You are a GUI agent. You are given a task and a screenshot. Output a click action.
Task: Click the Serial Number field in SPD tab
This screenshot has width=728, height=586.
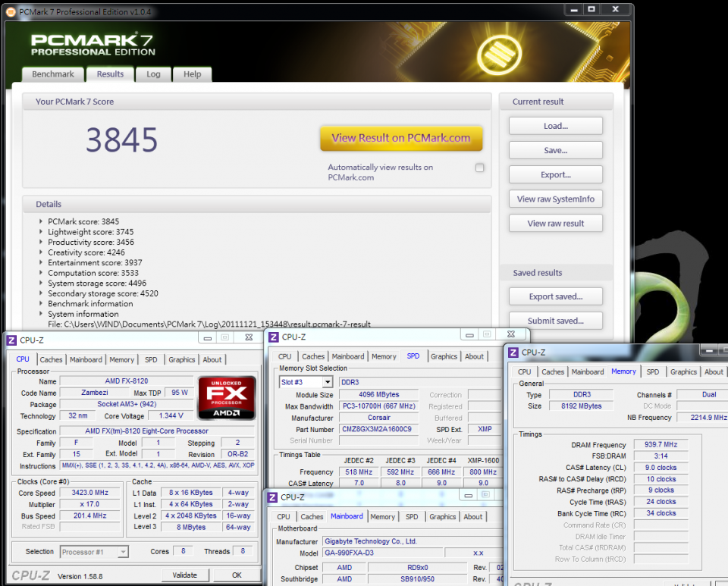[378, 440]
